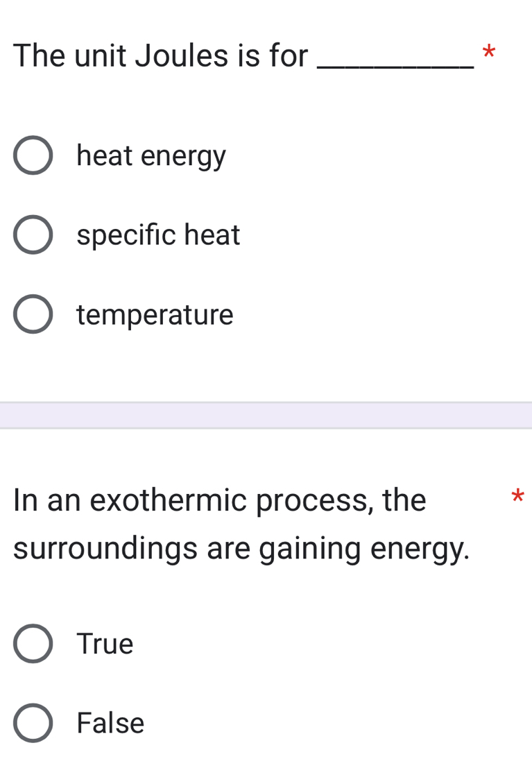Viewport: 532px width, 759px height.
Task: Deselect the currently empty False radio button
Action: pyautogui.click(x=33, y=723)
